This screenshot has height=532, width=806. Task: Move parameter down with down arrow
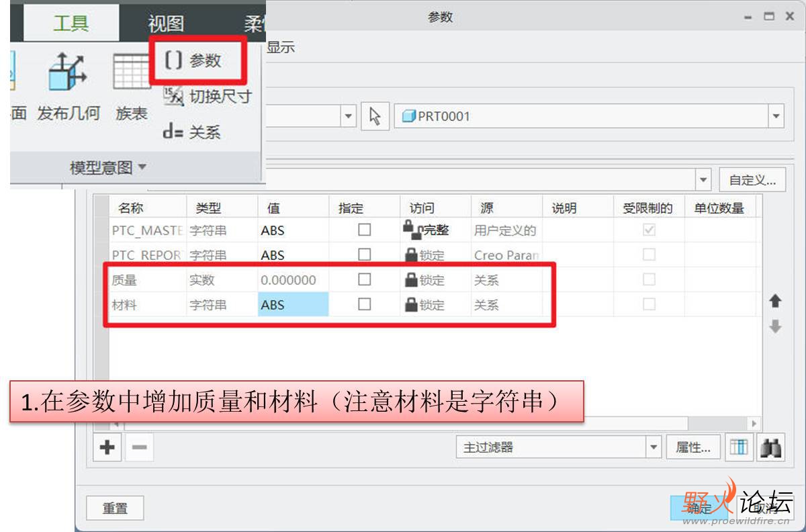(775, 326)
